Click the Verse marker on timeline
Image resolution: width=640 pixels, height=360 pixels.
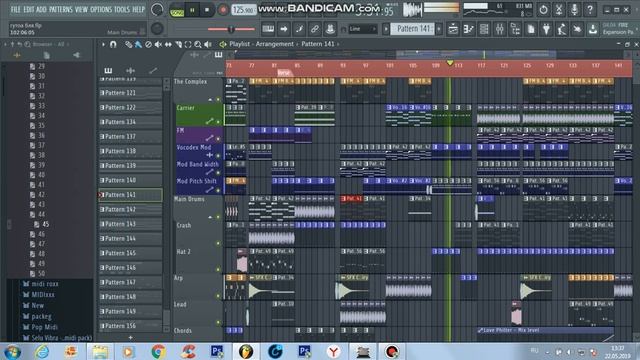[284, 73]
